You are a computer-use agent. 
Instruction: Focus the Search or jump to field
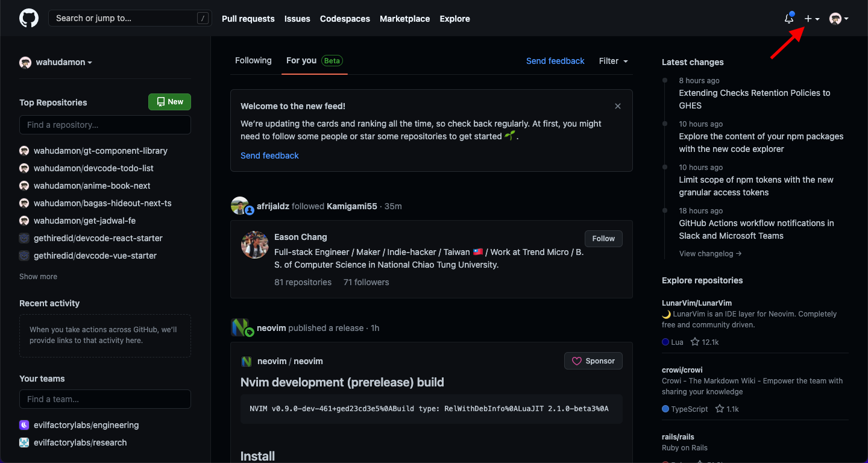[x=130, y=18]
